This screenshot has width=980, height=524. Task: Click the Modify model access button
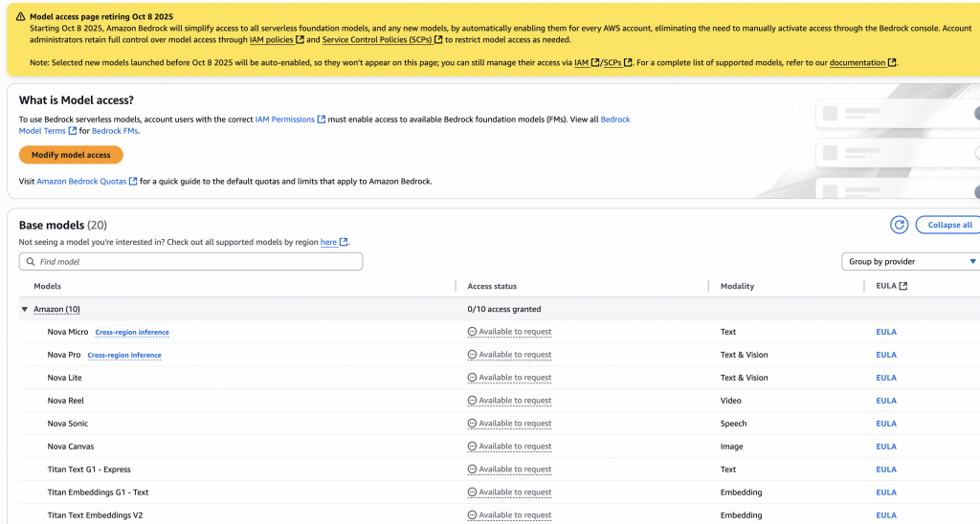(x=71, y=155)
